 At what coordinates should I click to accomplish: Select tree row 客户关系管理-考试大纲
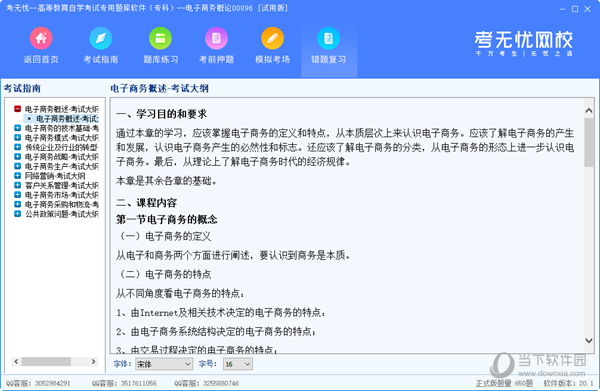point(62,186)
